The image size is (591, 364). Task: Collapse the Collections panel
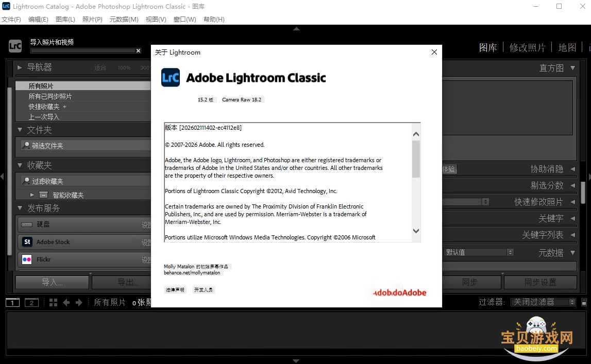[x=20, y=165]
